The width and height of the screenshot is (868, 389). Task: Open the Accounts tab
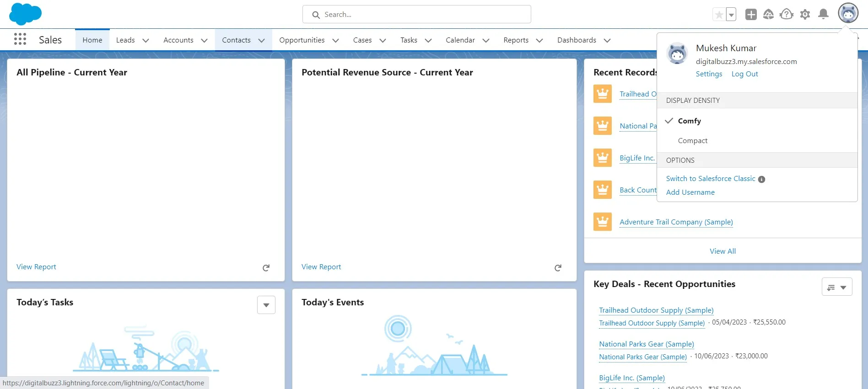click(178, 40)
